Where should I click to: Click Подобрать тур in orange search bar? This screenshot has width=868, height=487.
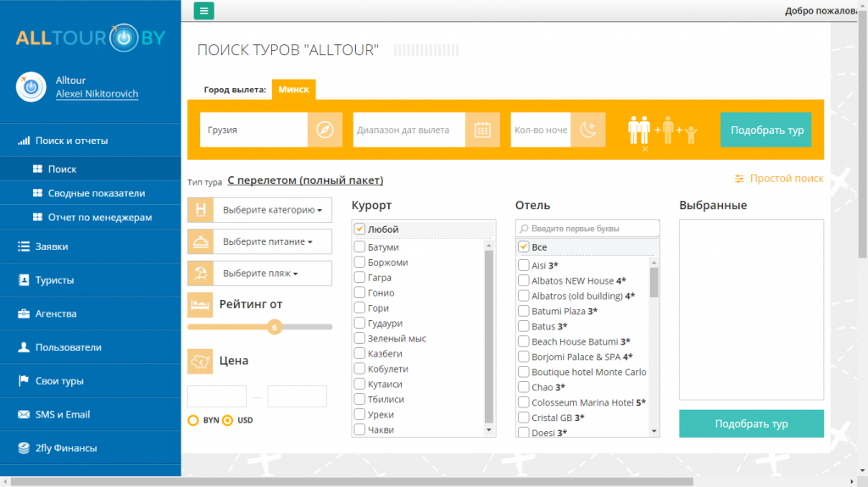point(766,130)
